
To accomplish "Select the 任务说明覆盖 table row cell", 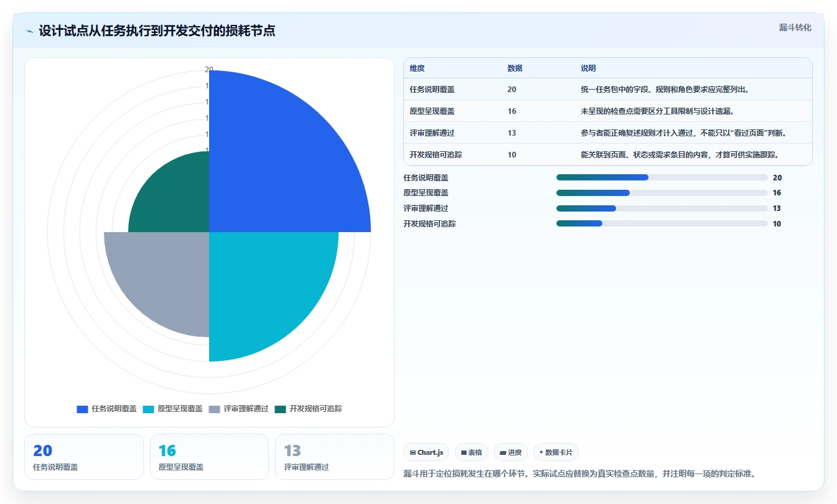I will 432,90.
